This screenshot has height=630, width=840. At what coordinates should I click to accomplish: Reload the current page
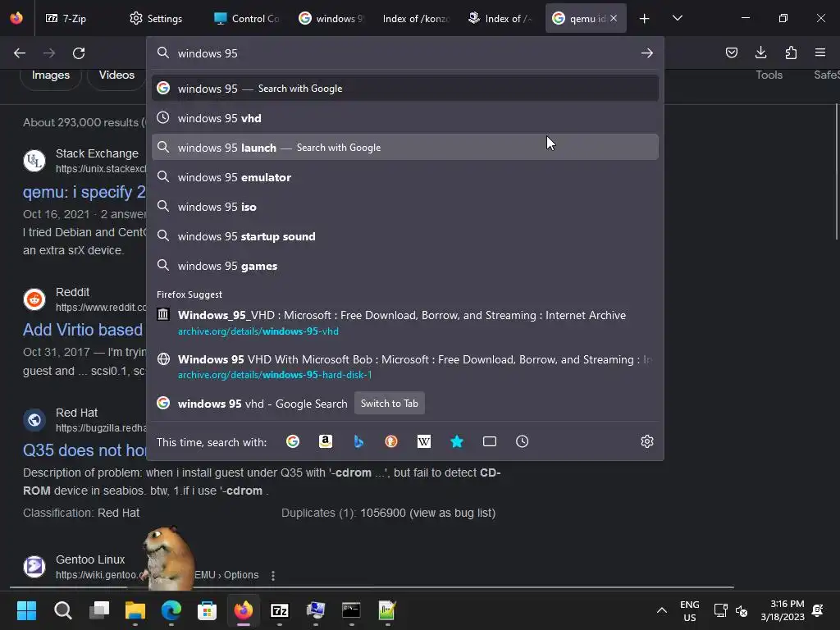[79, 53]
